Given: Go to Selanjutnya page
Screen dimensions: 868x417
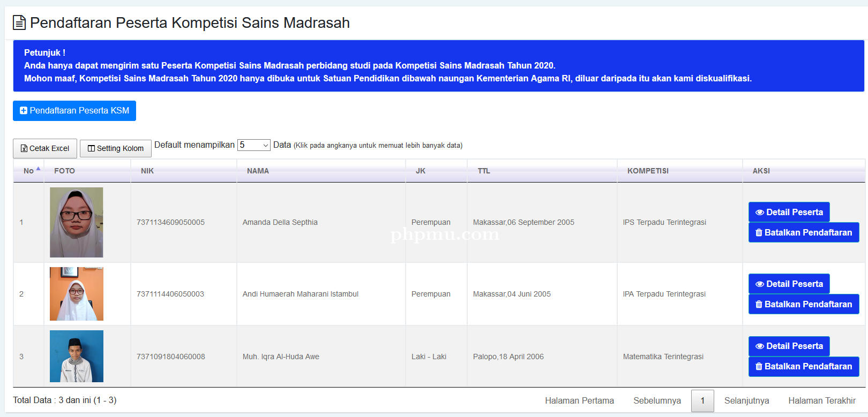Looking at the screenshot, I should pyautogui.click(x=746, y=400).
